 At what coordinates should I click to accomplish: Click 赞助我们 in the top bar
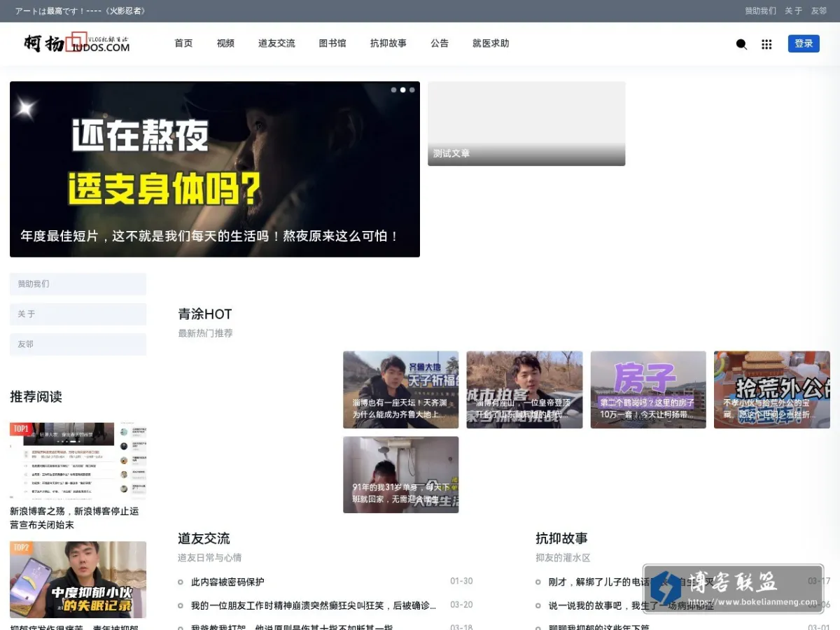pos(760,11)
